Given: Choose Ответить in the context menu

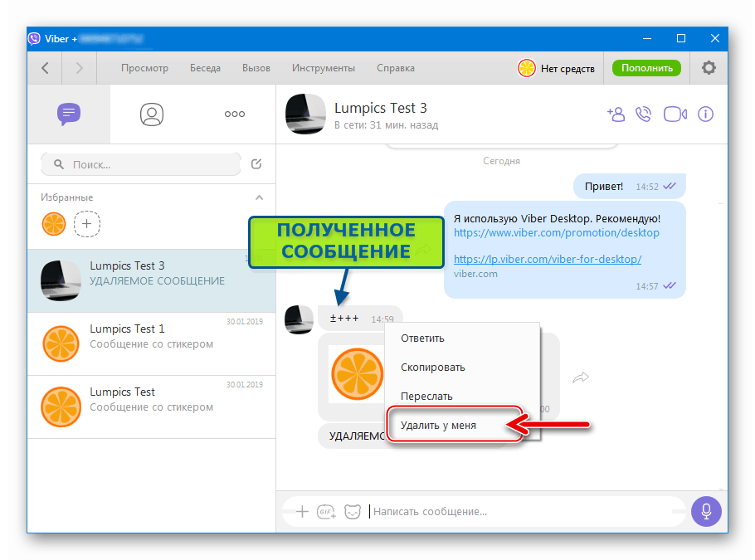Looking at the screenshot, I should pyautogui.click(x=463, y=338).
